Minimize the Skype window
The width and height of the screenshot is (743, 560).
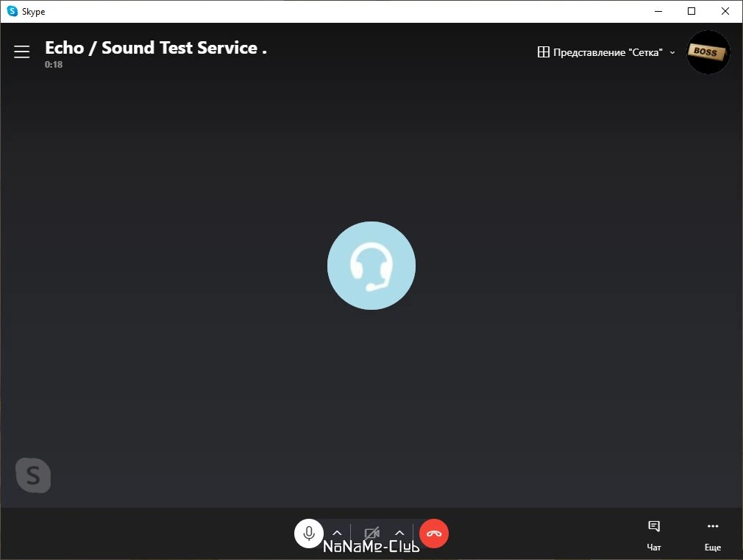click(x=658, y=11)
